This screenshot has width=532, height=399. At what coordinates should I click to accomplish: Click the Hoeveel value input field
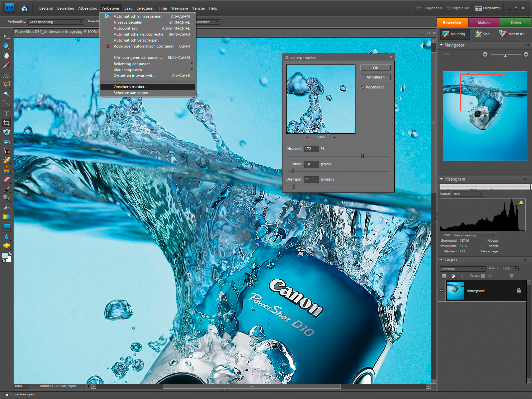click(311, 149)
